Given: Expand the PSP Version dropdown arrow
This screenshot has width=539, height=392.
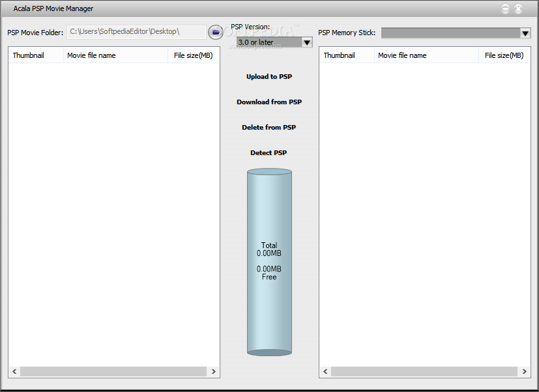Looking at the screenshot, I should [307, 42].
